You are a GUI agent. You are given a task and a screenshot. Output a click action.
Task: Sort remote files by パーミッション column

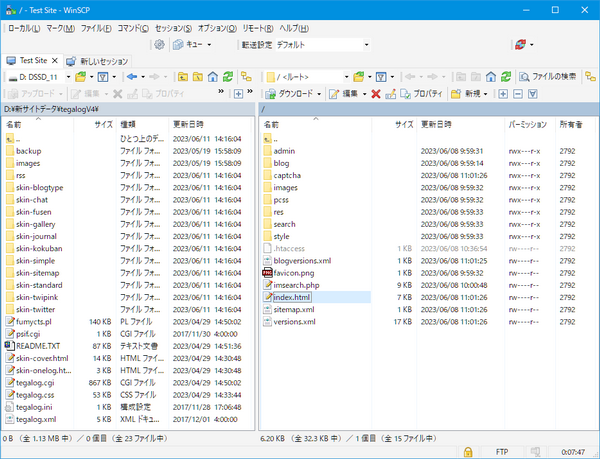coord(530,124)
